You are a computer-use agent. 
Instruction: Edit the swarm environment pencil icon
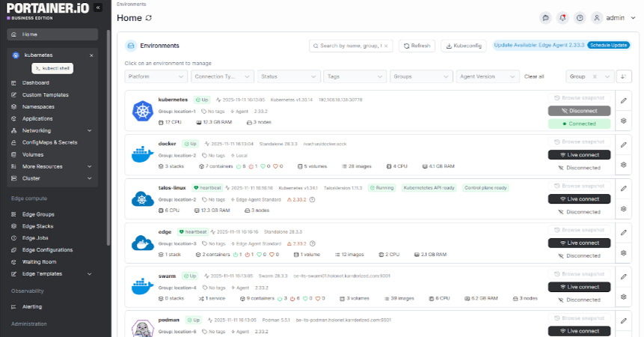coord(624,276)
